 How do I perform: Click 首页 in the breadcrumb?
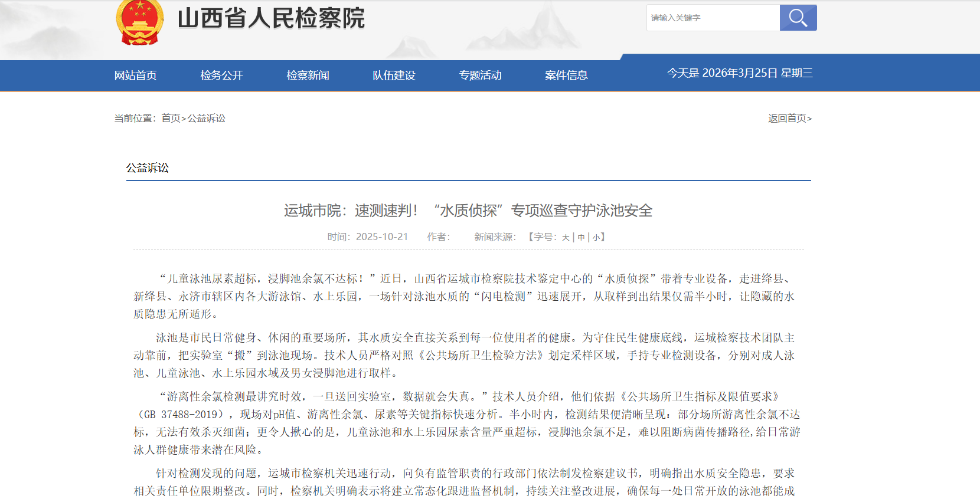(171, 119)
